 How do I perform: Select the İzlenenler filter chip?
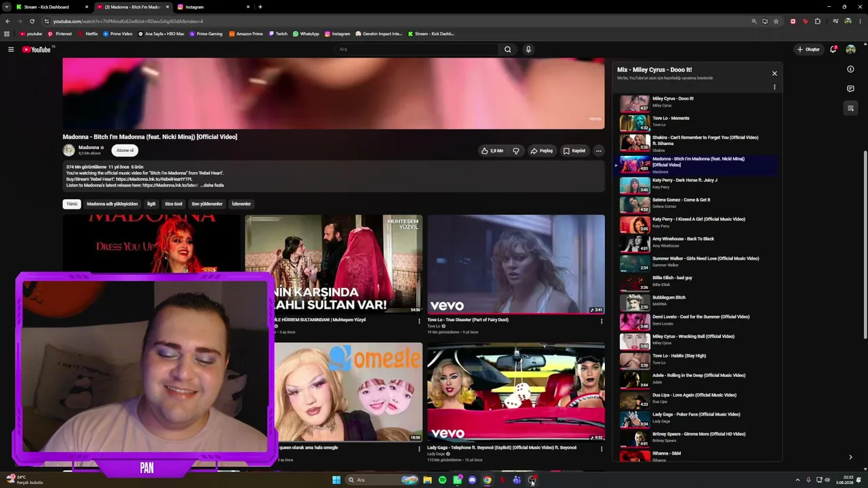click(x=241, y=204)
